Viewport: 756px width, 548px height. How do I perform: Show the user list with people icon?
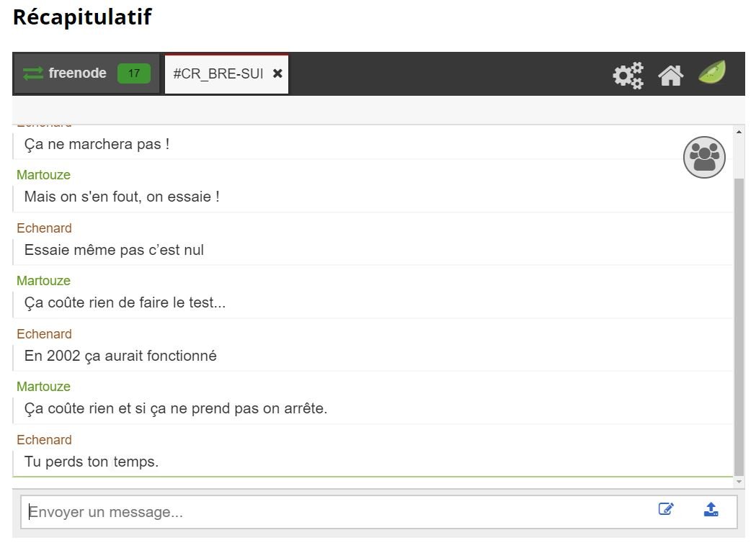(x=704, y=157)
